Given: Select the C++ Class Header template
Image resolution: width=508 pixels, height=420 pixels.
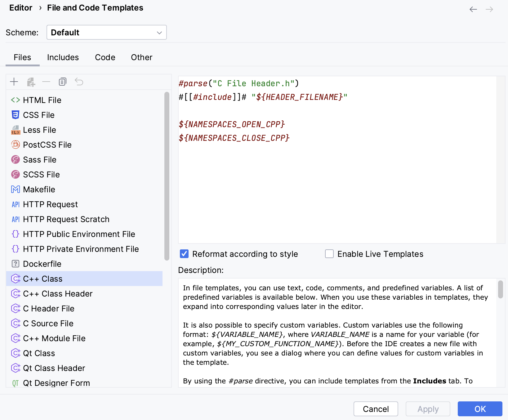Looking at the screenshot, I should [58, 293].
